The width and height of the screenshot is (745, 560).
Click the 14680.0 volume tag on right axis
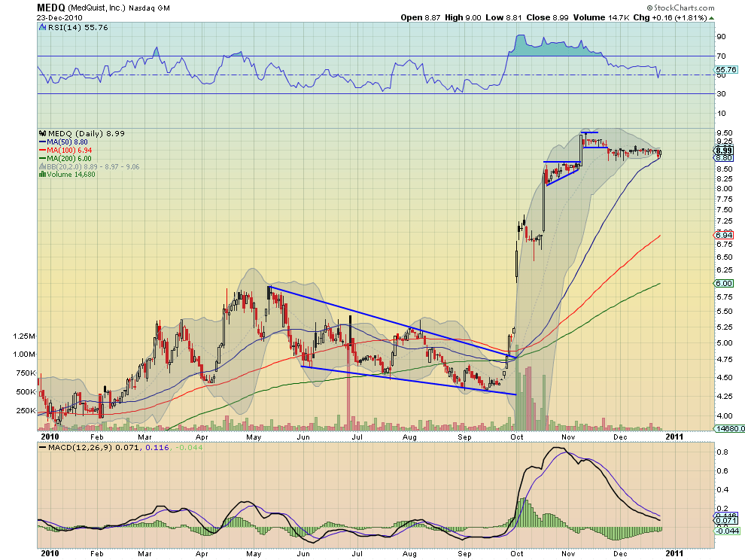[x=730, y=429]
